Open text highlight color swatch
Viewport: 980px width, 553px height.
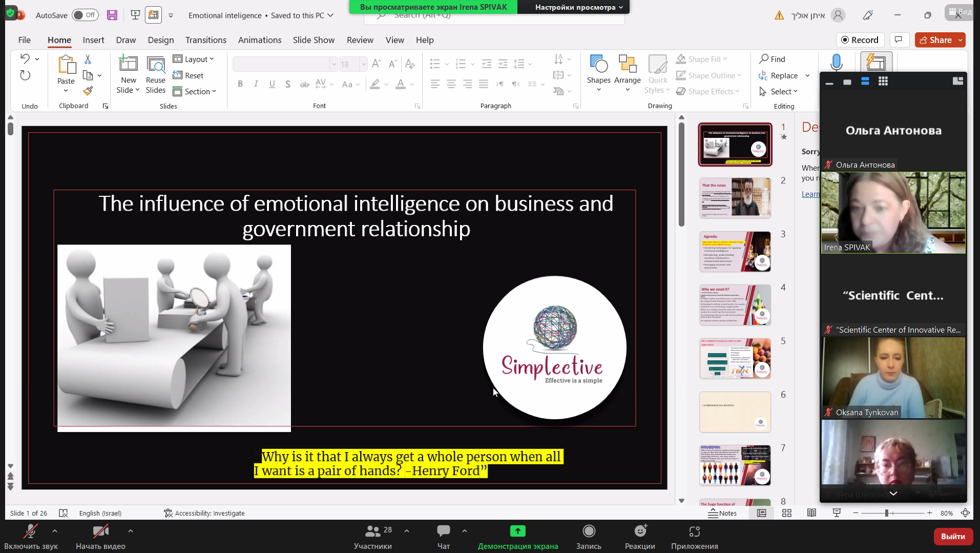(x=375, y=84)
